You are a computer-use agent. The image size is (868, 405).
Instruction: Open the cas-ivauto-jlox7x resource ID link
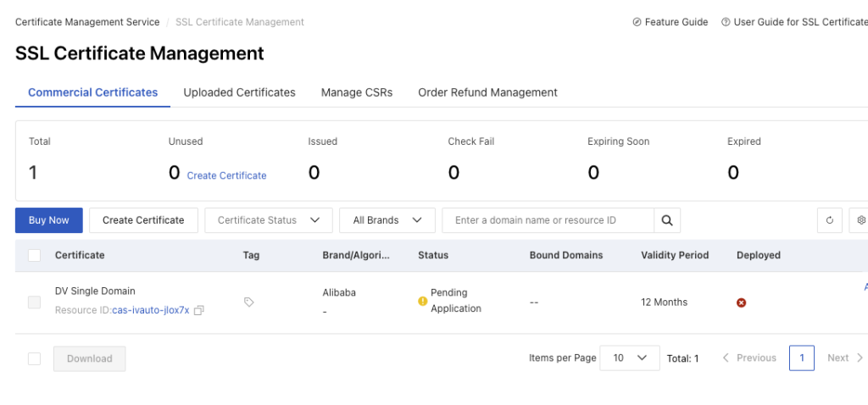point(151,311)
